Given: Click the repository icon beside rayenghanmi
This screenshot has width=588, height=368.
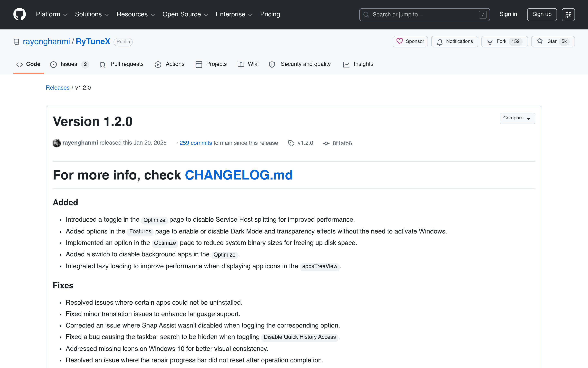Looking at the screenshot, I should (16, 42).
